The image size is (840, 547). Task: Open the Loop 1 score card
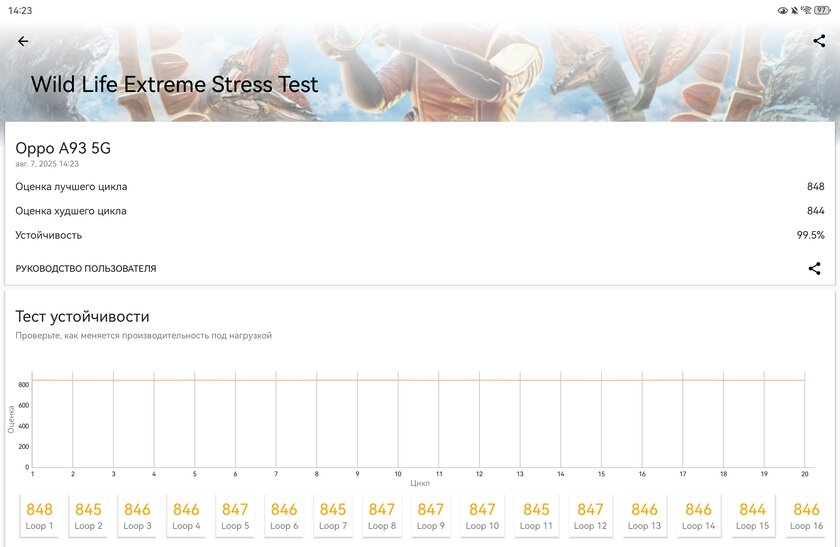point(40,516)
